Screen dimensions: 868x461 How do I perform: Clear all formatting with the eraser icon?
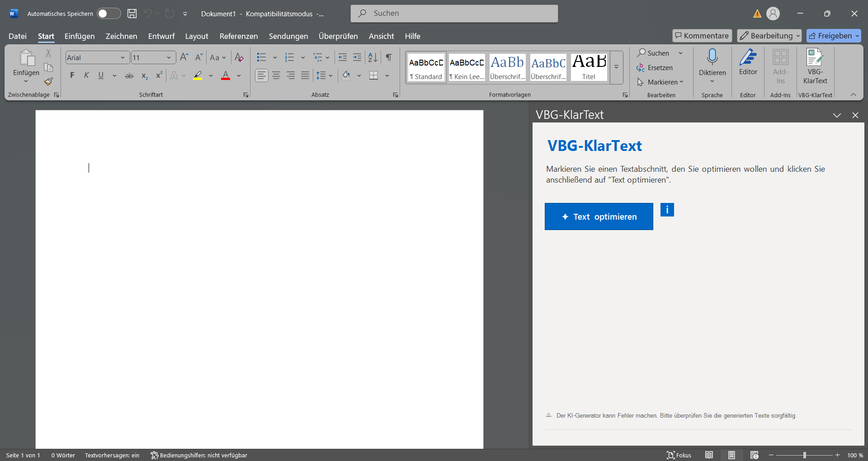click(x=239, y=57)
